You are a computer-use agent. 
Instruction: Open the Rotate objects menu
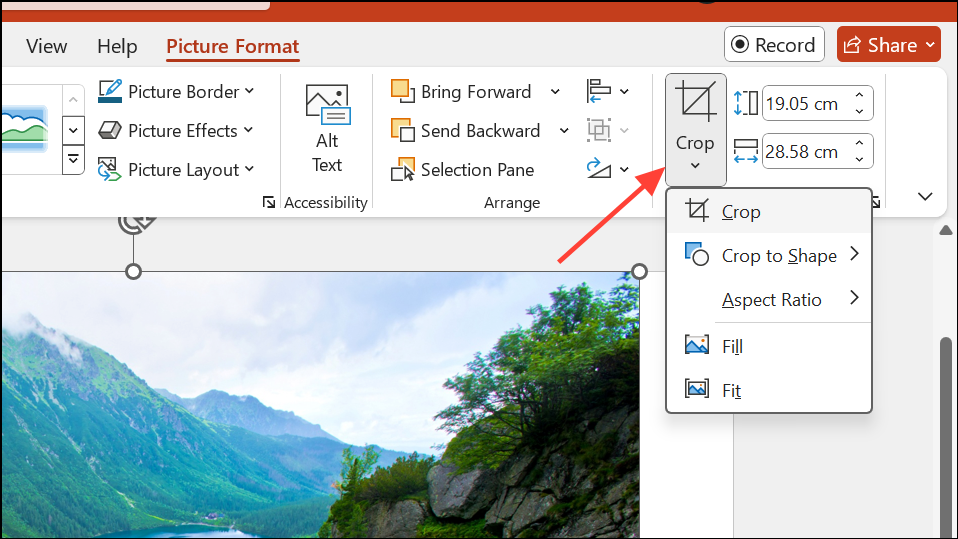(x=607, y=169)
